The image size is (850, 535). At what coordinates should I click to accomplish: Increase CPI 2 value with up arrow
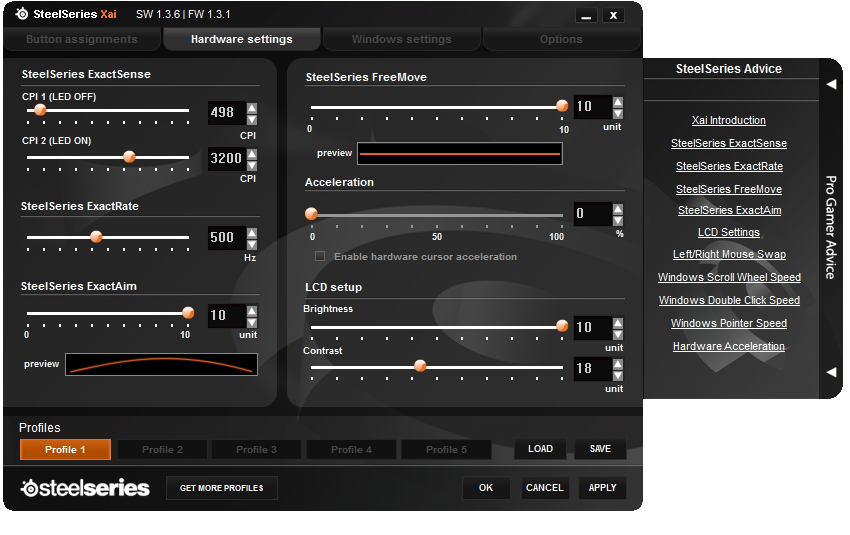point(252,153)
